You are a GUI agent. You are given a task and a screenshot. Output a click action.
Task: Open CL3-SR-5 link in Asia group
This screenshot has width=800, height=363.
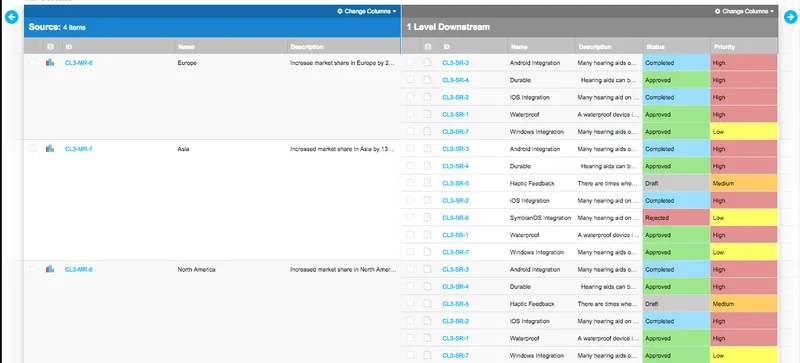point(456,183)
